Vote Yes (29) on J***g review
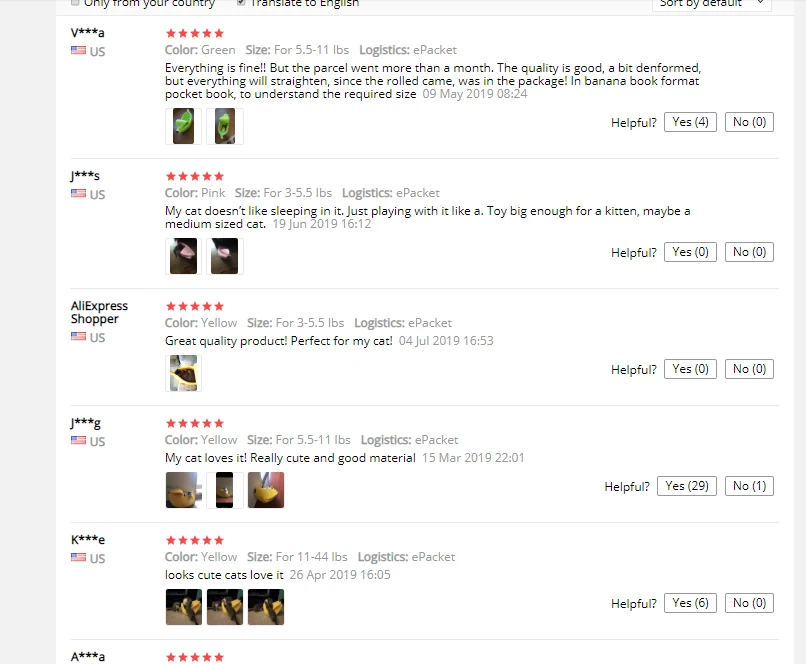Screen dimensions: 806x664 (x=686, y=486)
